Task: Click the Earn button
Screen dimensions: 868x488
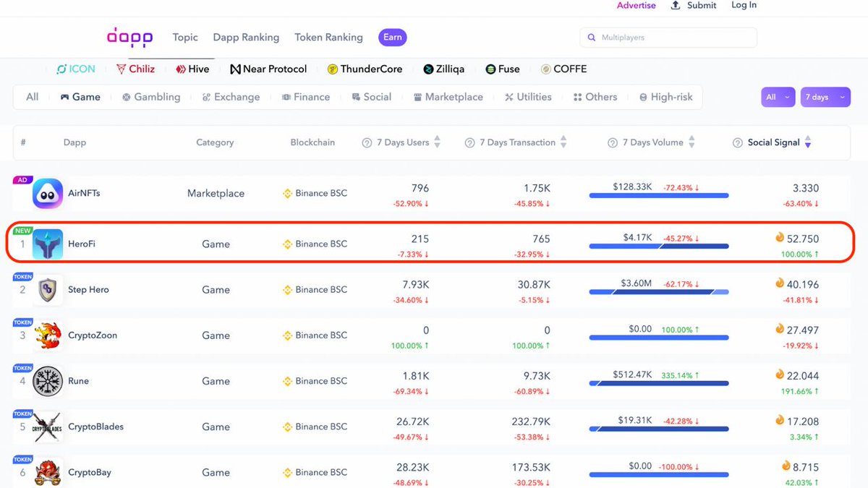Action: pyautogui.click(x=393, y=38)
